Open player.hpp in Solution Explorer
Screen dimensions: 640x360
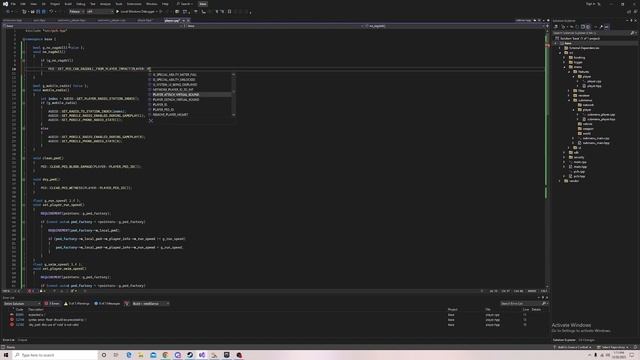pos(594,86)
